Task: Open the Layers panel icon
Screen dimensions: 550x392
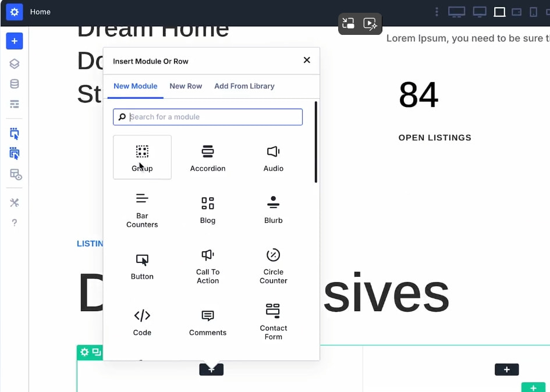Action: coord(15,64)
